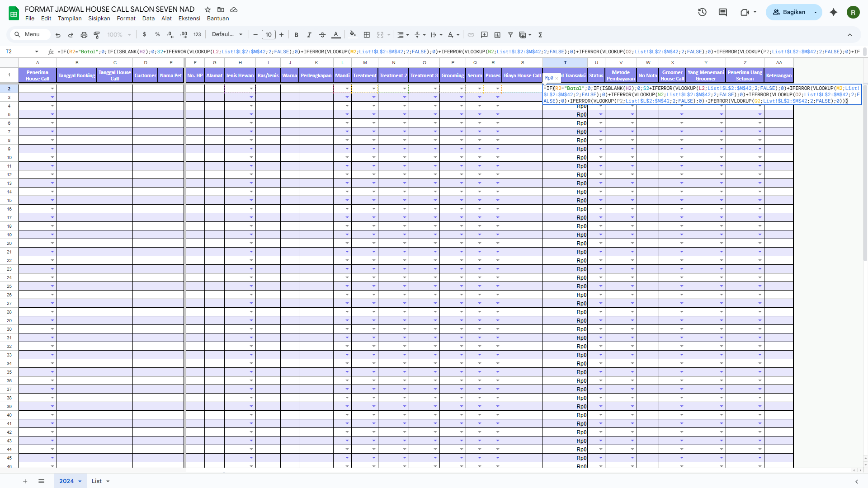Click the Bagikan share button

pos(789,12)
